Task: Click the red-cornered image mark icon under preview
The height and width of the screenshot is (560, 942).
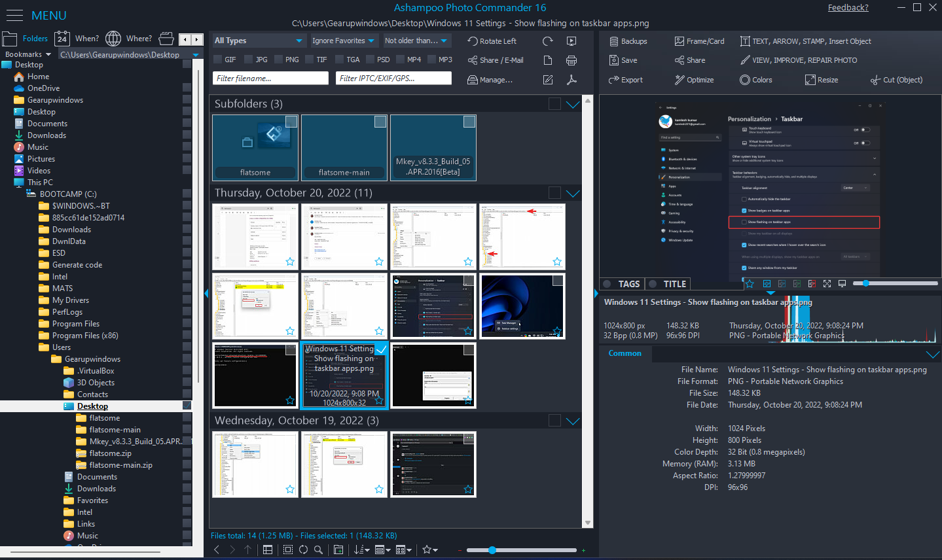Action: coord(812,283)
